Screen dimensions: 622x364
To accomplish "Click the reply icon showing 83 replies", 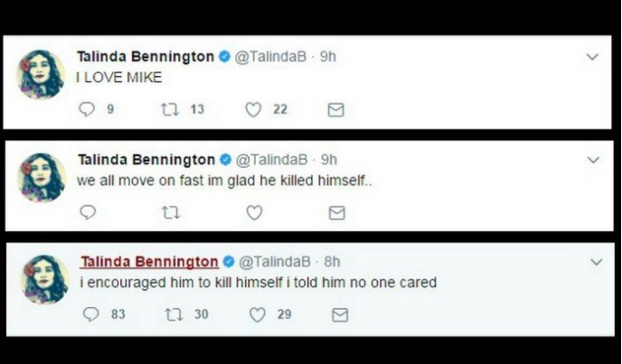I will tap(90, 314).
